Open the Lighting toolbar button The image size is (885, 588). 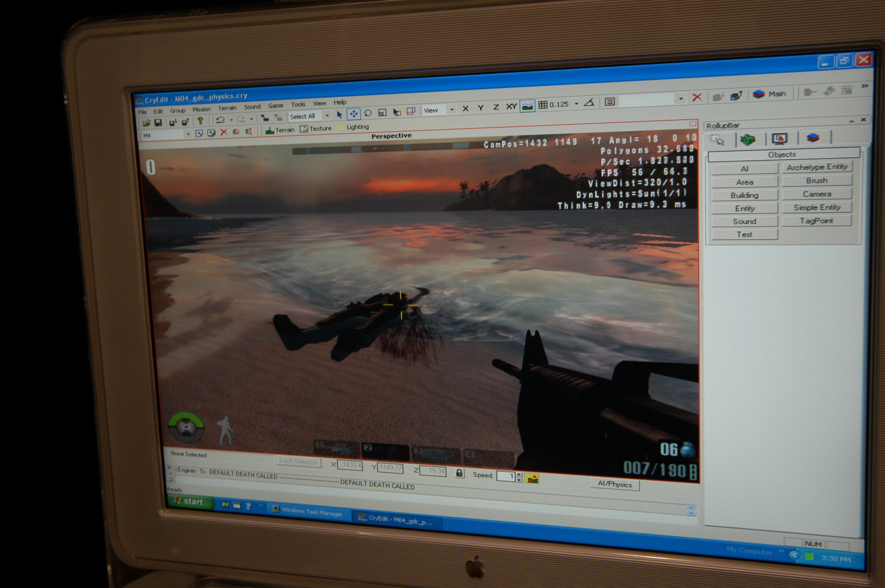[353, 127]
